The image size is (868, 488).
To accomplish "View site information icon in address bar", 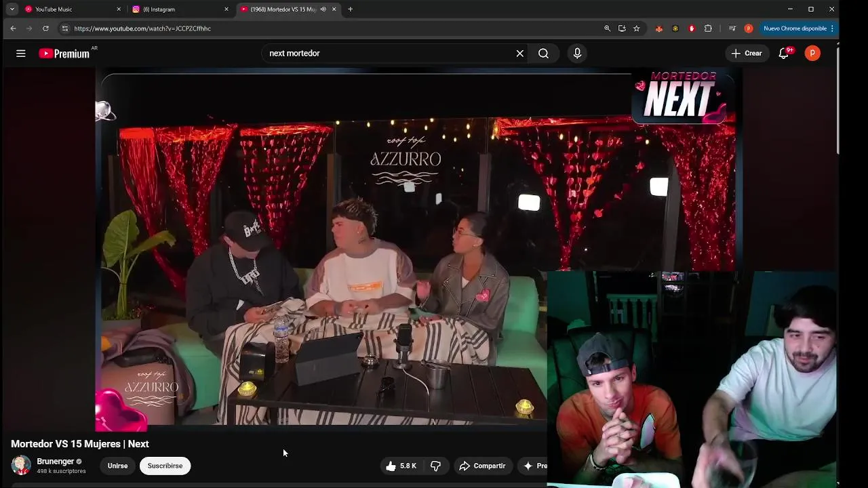I will point(64,28).
